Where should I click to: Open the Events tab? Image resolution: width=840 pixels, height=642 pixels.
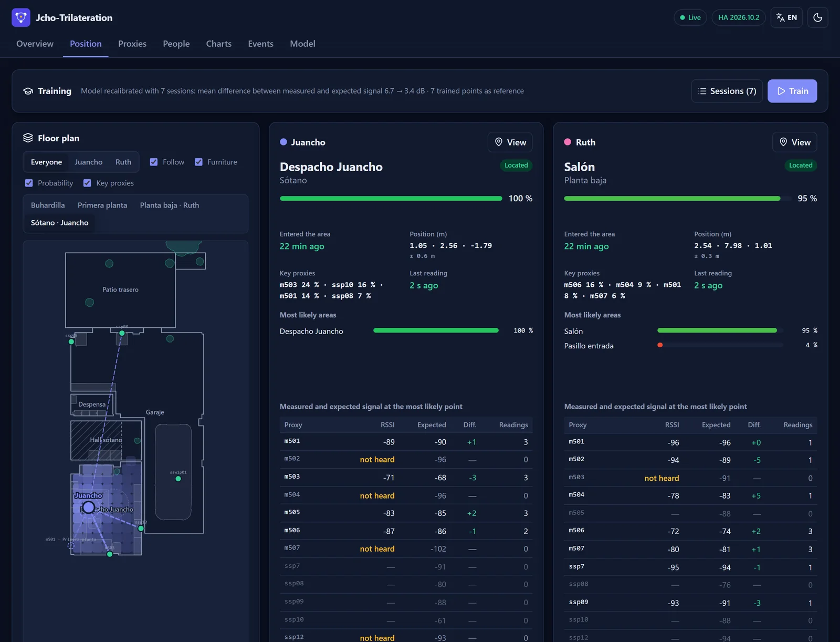261,44
